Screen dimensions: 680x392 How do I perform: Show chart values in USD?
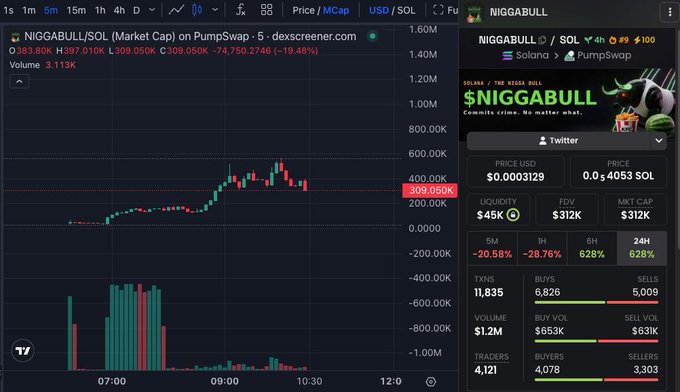[x=379, y=10]
